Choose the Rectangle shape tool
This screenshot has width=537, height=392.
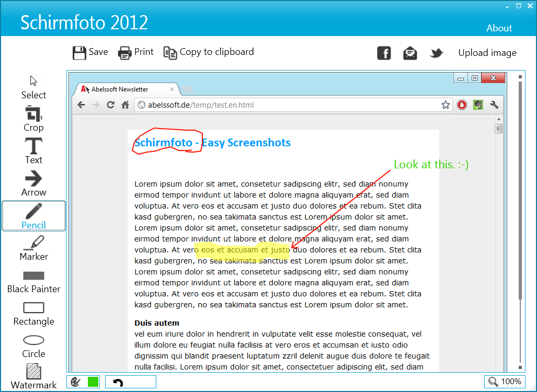click(x=33, y=314)
